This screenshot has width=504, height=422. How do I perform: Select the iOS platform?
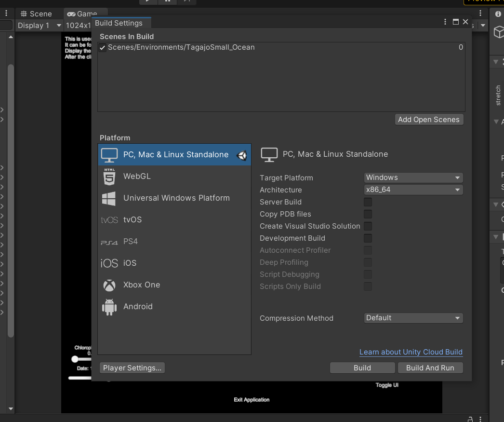coord(174,263)
